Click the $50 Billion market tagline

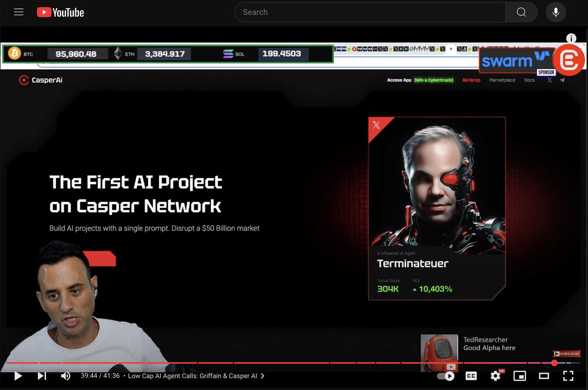tap(154, 228)
